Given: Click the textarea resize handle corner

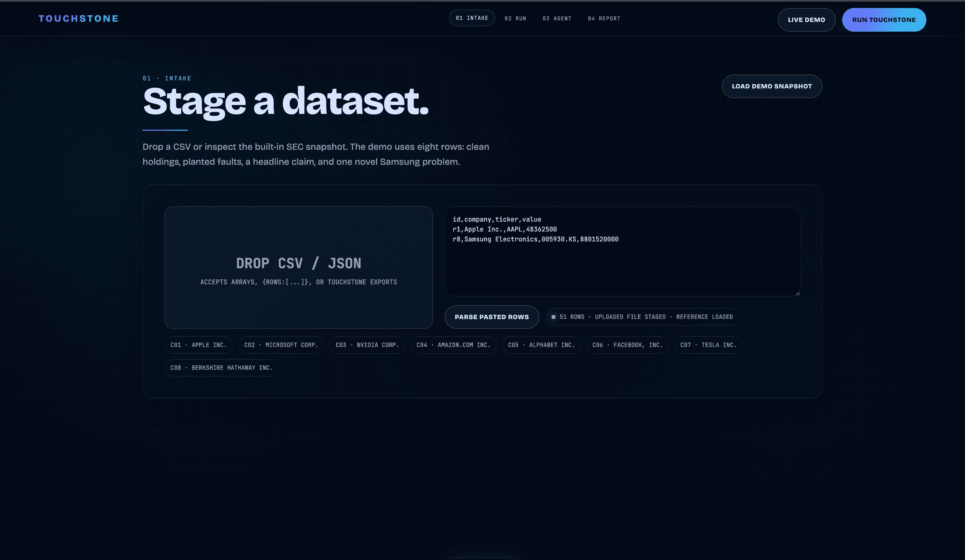Looking at the screenshot, I should pyautogui.click(x=798, y=294).
